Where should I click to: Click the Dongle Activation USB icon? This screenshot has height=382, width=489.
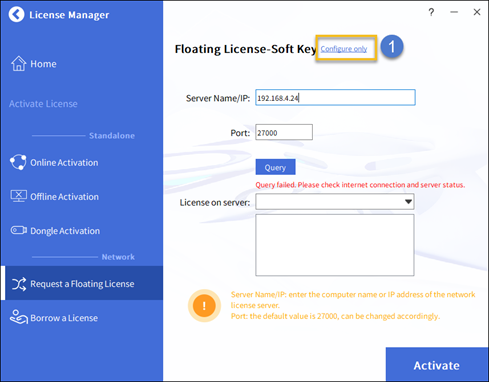[19, 230]
